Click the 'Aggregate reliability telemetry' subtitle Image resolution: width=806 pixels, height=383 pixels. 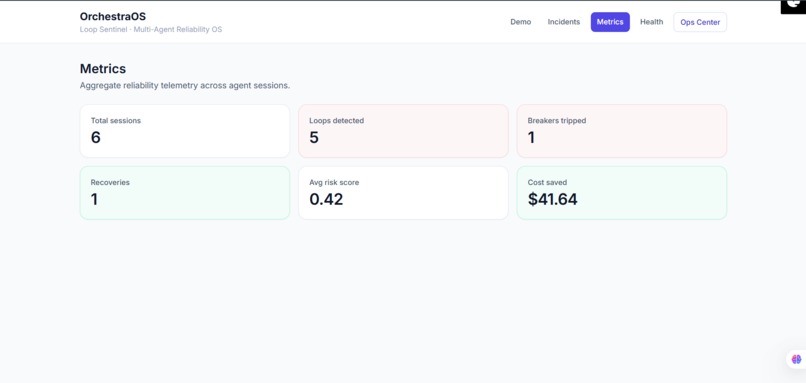[x=185, y=85]
